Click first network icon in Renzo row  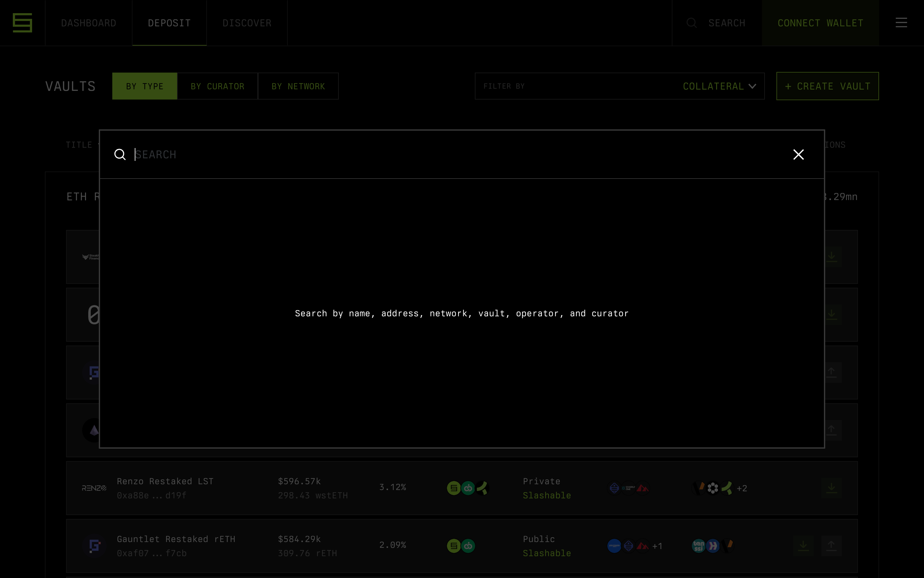(x=614, y=488)
